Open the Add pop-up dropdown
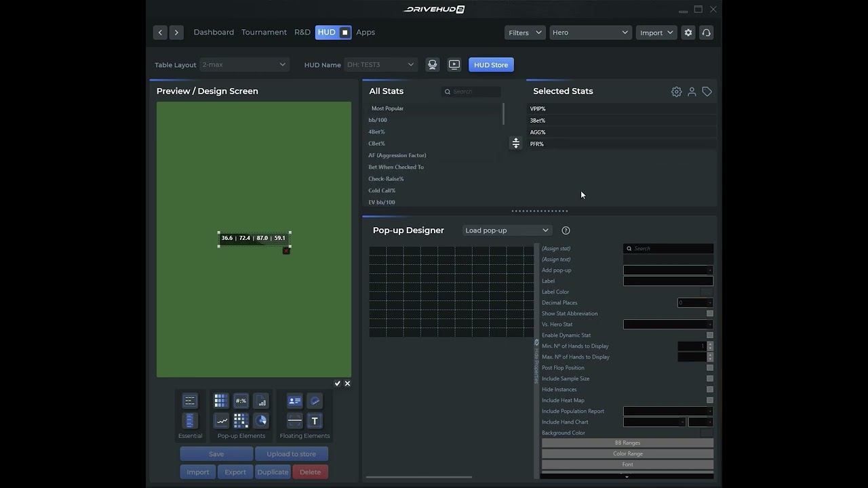This screenshot has height=488, width=868. click(668, 270)
